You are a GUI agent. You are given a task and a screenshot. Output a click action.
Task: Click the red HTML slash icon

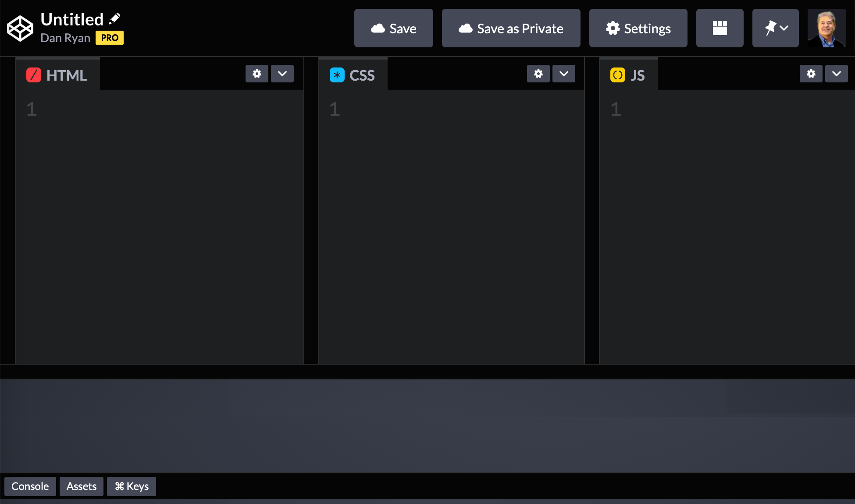34,75
